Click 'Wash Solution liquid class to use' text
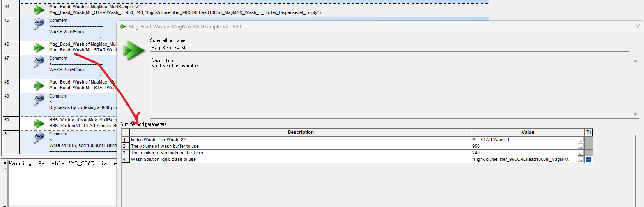The image size is (644, 207). point(163,160)
